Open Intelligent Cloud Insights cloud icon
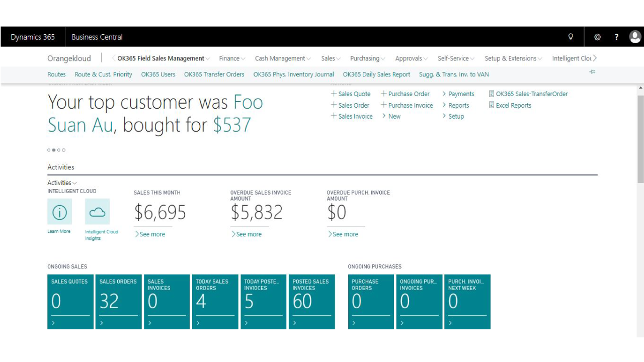 coord(97,212)
